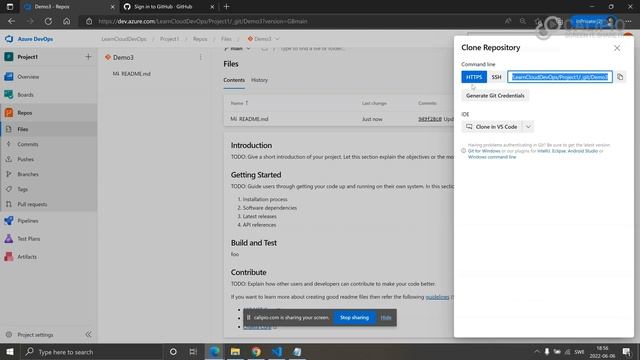Select the HTTPS clone option
640x360 pixels.
474,77
